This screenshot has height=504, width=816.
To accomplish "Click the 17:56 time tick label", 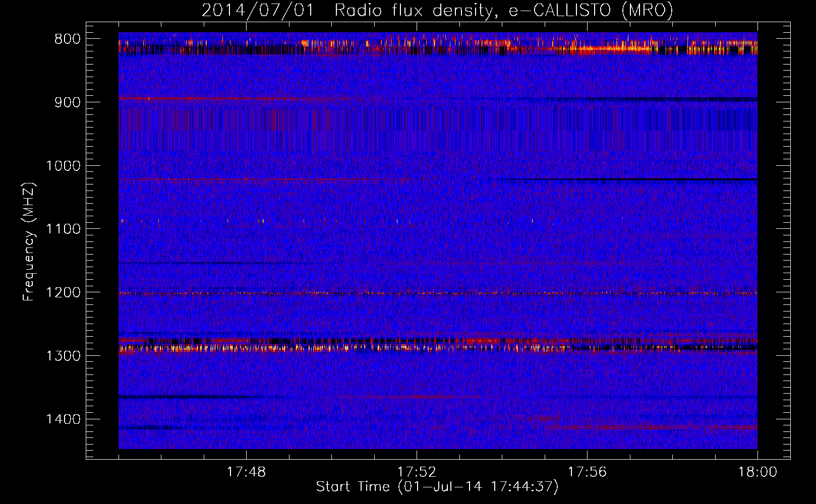I will [x=587, y=472].
